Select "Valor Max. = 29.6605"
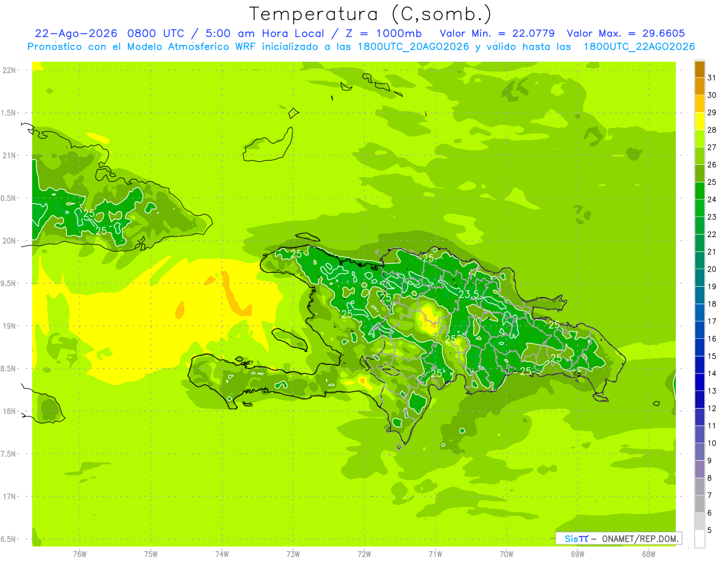728x562 pixels. (626, 33)
